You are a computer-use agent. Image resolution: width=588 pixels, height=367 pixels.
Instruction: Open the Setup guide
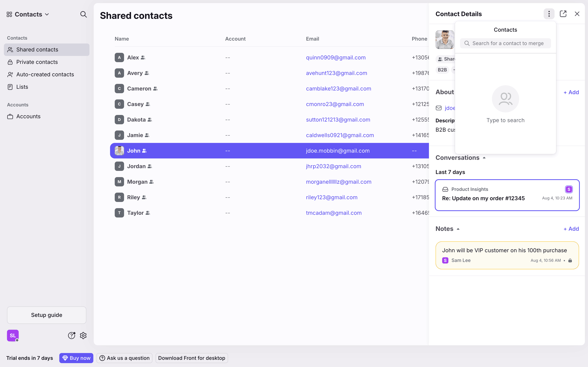coord(47,315)
